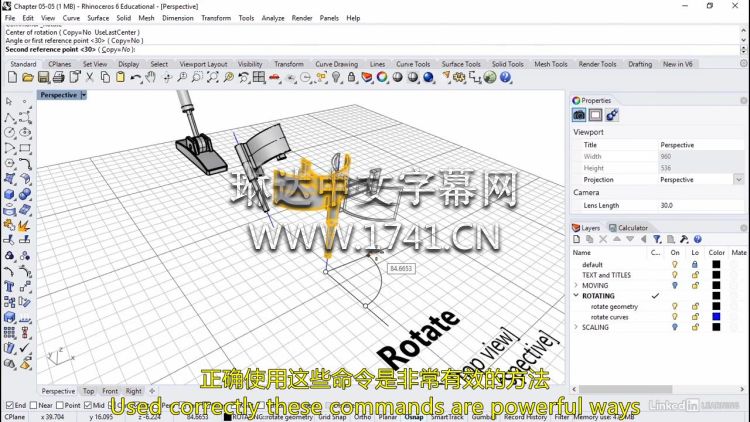Toggle visibility bulb of default layer
Screen dimensions: 750x422
pos(675,265)
